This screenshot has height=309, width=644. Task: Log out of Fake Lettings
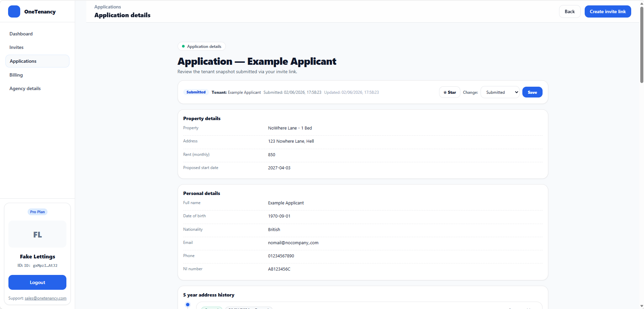tap(37, 282)
